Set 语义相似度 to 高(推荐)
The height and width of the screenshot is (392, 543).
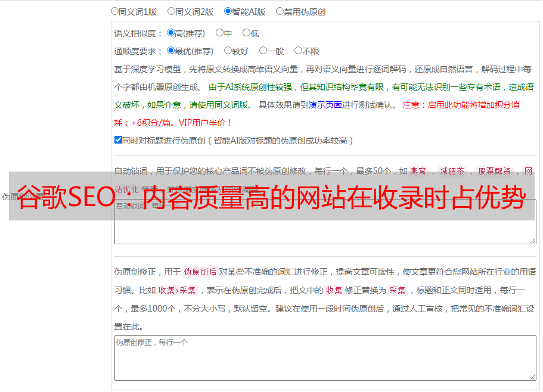pos(170,33)
